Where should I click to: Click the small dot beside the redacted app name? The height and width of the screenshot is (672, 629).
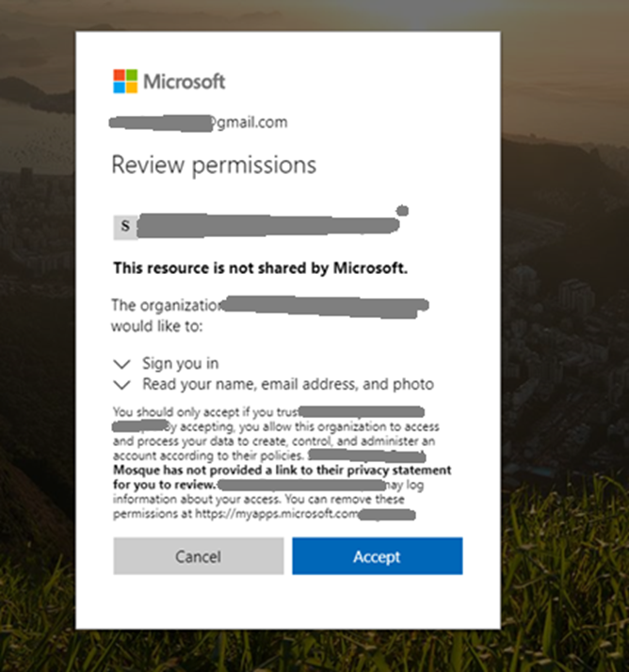(402, 209)
